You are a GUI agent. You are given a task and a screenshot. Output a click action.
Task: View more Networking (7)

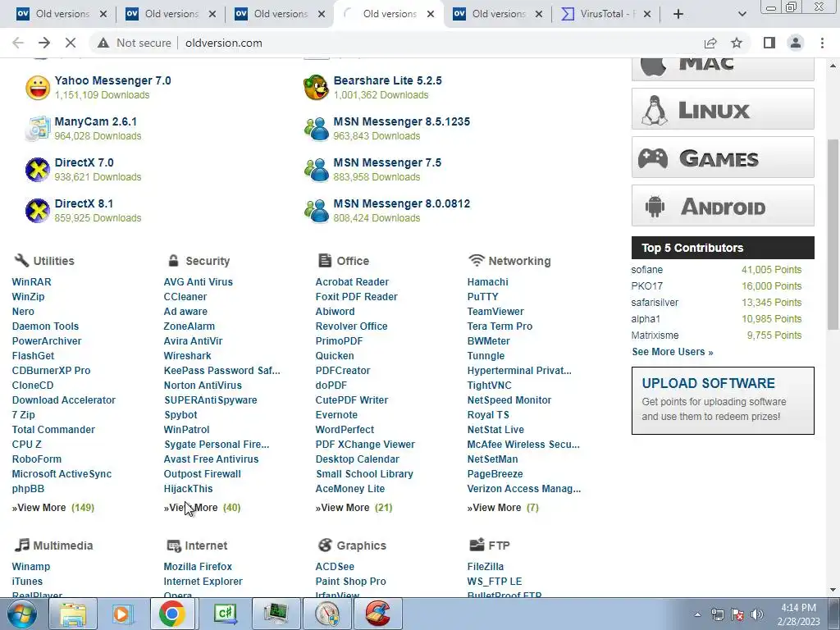(x=503, y=507)
